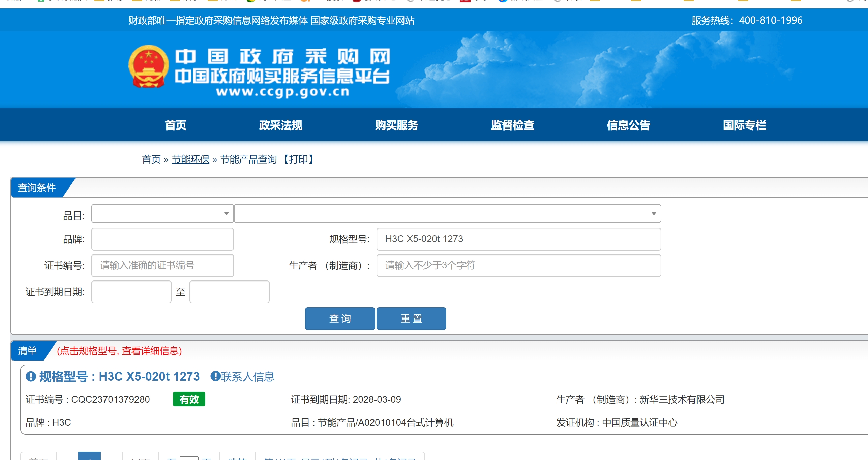Click 首页 in the breadcrumb
This screenshot has height=460, width=868.
coord(151,159)
